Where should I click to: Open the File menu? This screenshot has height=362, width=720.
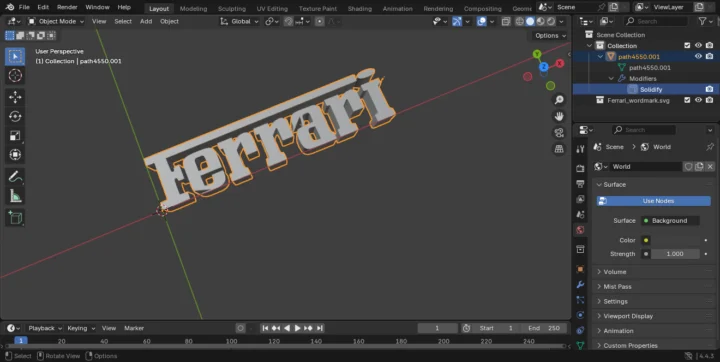[x=24, y=7]
